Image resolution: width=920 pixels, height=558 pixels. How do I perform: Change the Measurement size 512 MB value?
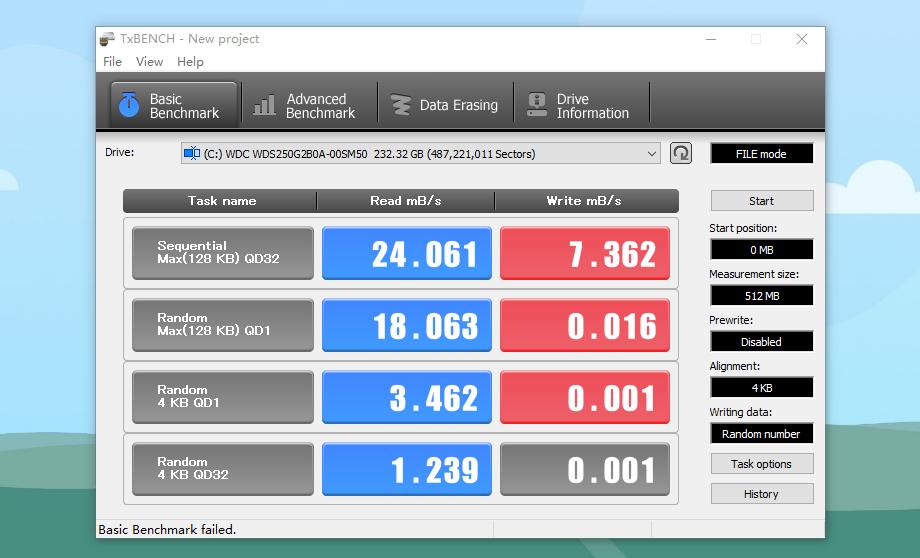coord(761,296)
